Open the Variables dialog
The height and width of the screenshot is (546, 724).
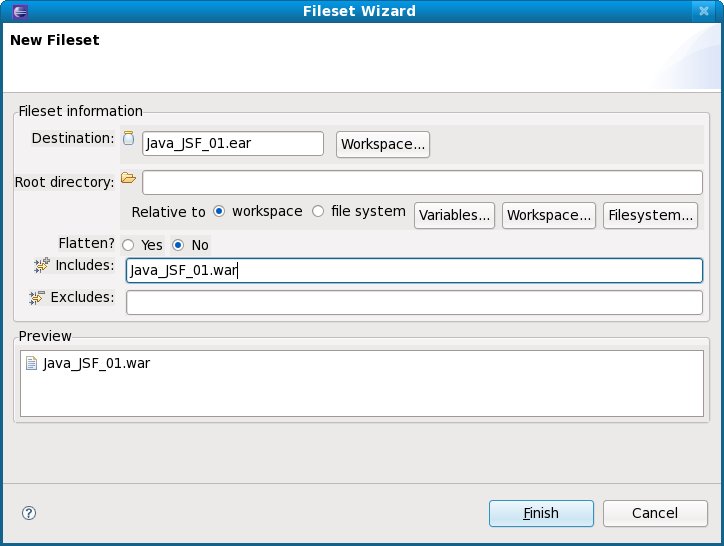455,215
